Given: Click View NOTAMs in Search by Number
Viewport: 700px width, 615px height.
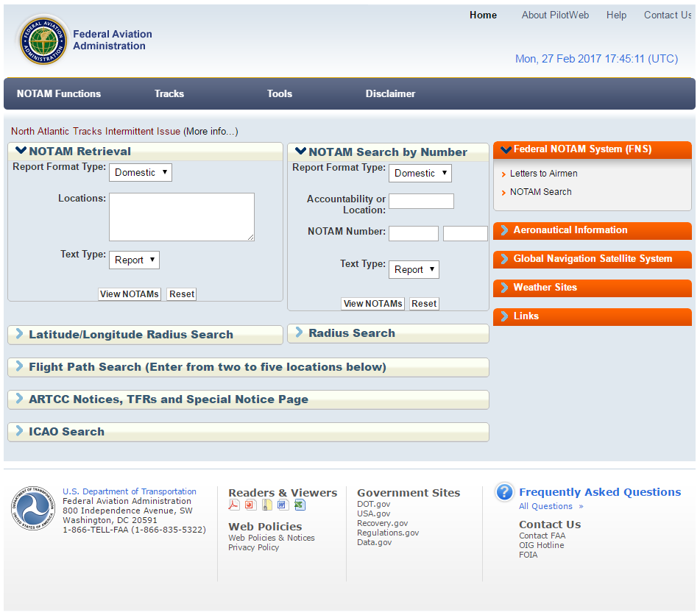Looking at the screenshot, I should click(x=372, y=304).
